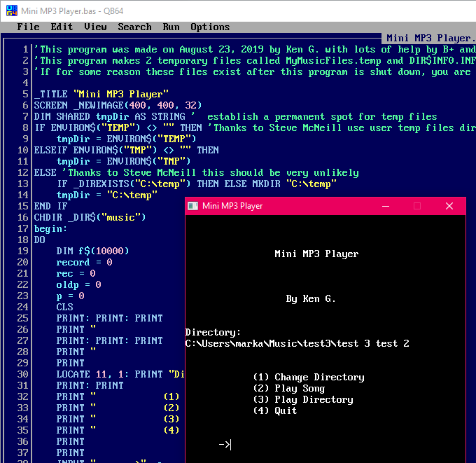Open the File menu
476x463 pixels.
click(x=28, y=27)
